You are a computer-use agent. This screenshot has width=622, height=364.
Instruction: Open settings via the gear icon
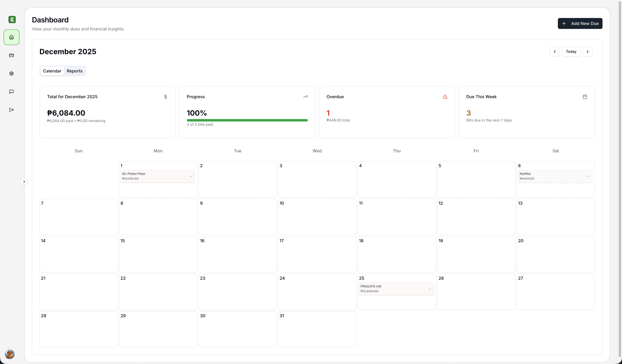11,74
